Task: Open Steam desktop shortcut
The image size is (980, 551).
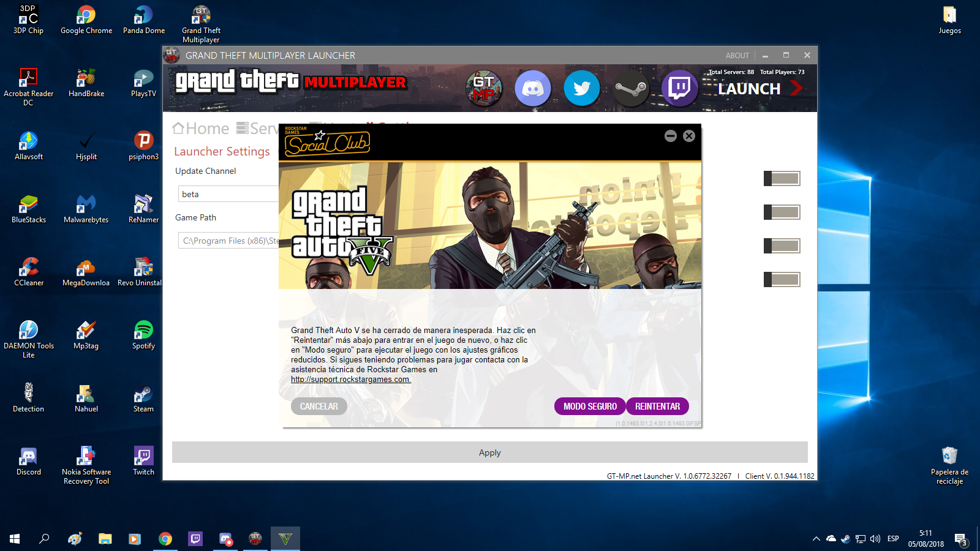Action: [144, 398]
